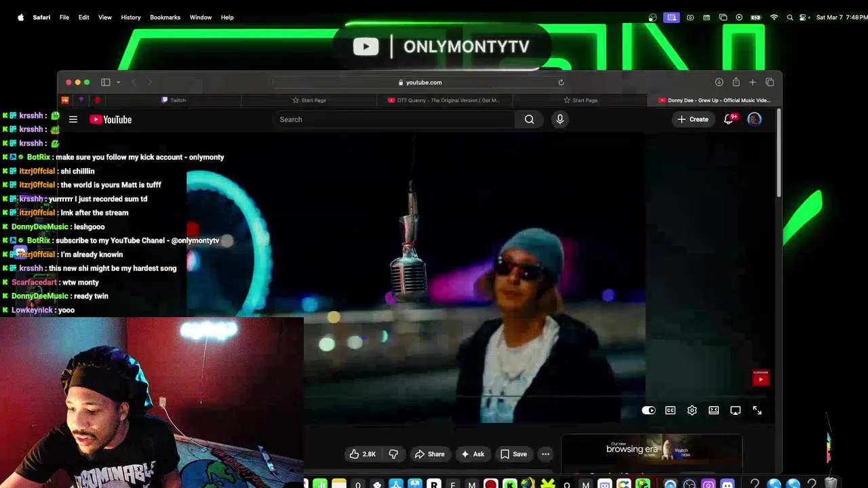Toggle the autoplay switch in the player
Screen dimensions: 868x488
[648, 410]
